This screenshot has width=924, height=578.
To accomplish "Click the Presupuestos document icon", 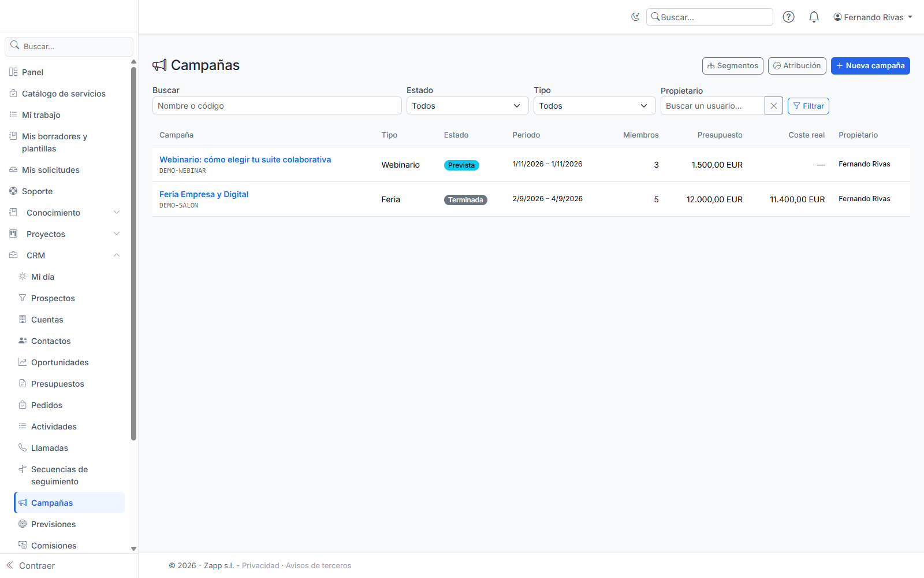I will (23, 383).
